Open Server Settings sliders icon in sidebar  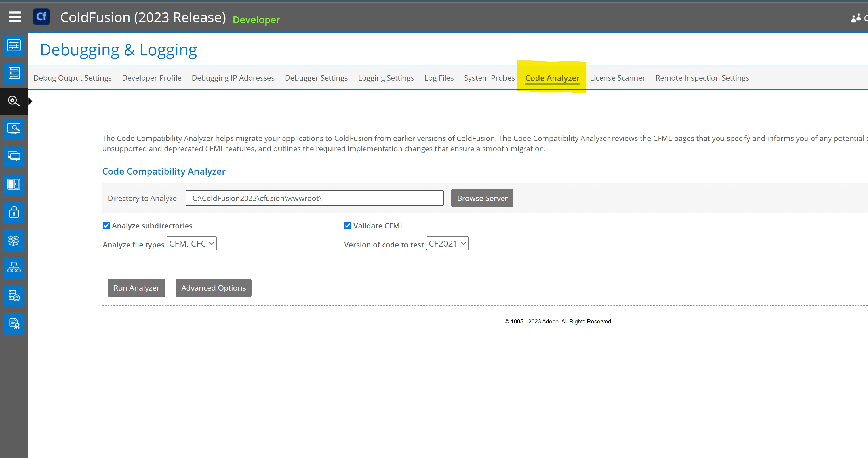coord(14,45)
